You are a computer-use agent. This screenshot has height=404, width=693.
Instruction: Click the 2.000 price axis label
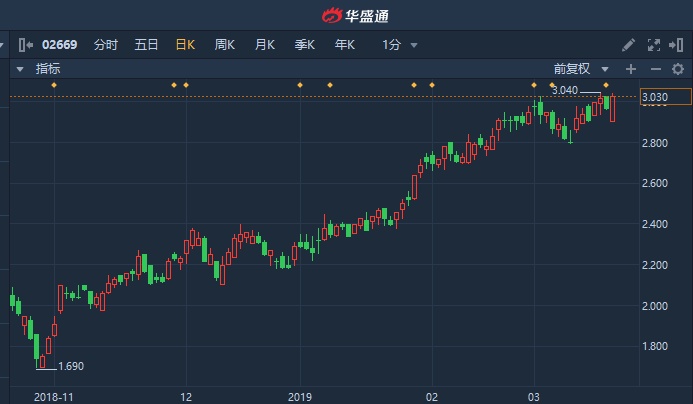pyautogui.click(x=655, y=306)
